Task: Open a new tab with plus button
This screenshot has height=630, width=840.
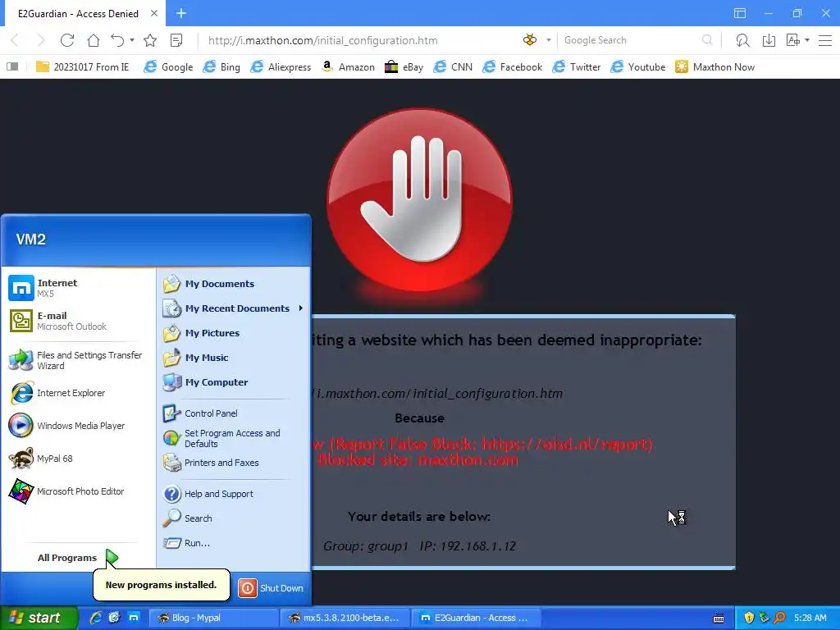Action: tap(181, 13)
